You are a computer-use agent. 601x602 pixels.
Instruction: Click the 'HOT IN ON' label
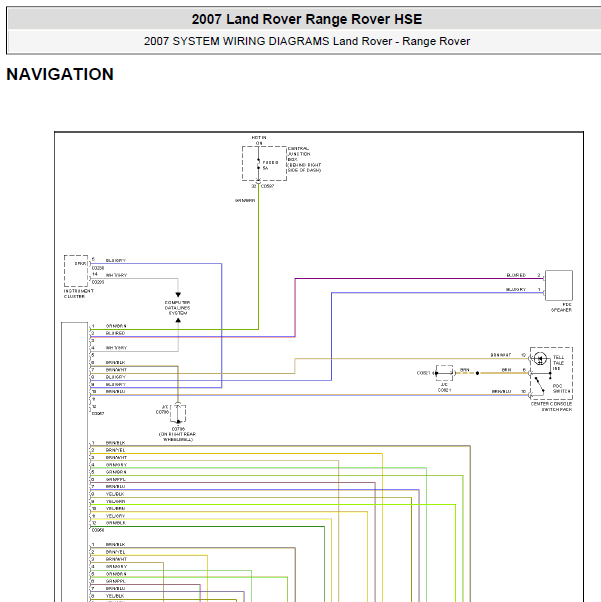pyautogui.click(x=259, y=140)
